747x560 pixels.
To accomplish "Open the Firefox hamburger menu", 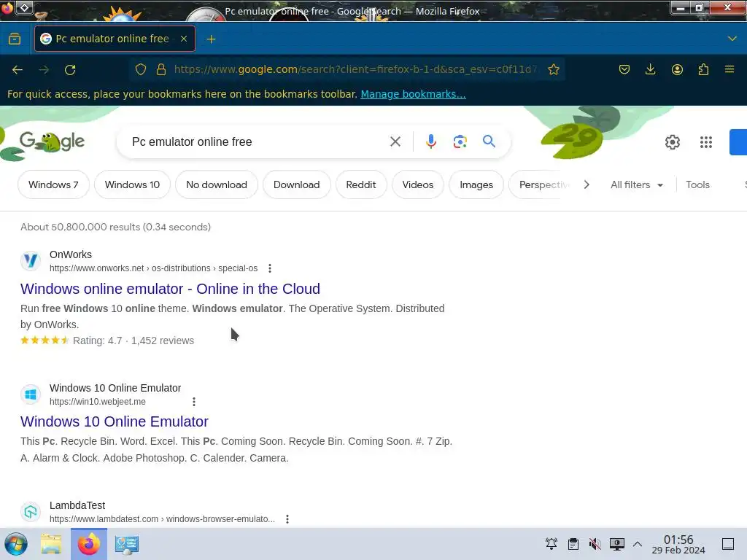I will coord(729,69).
